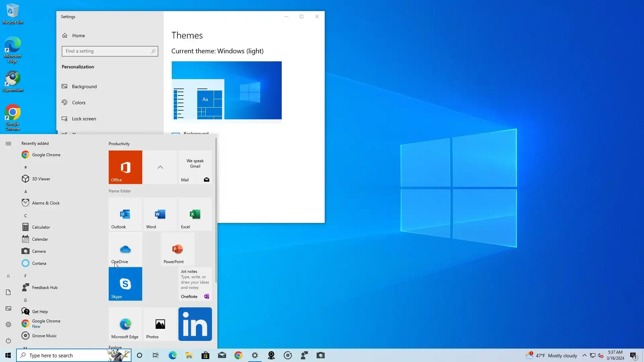Open the Word tile

point(160,215)
